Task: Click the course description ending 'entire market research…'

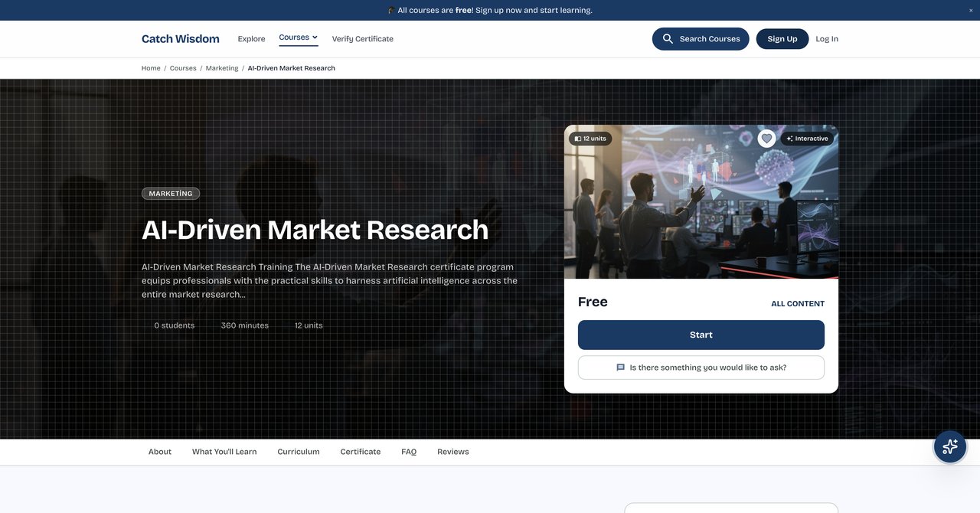Action: (330, 281)
